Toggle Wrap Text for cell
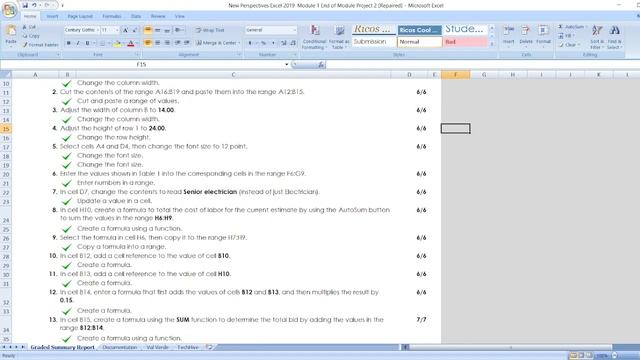Image resolution: width=640 pixels, height=360 pixels. click(210, 30)
